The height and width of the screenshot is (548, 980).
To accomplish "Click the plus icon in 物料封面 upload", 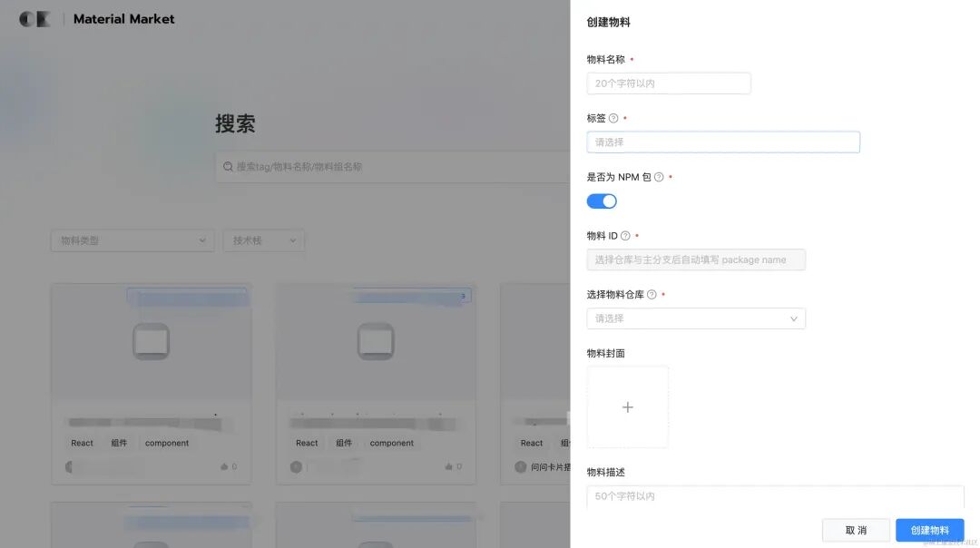I will click(628, 407).
